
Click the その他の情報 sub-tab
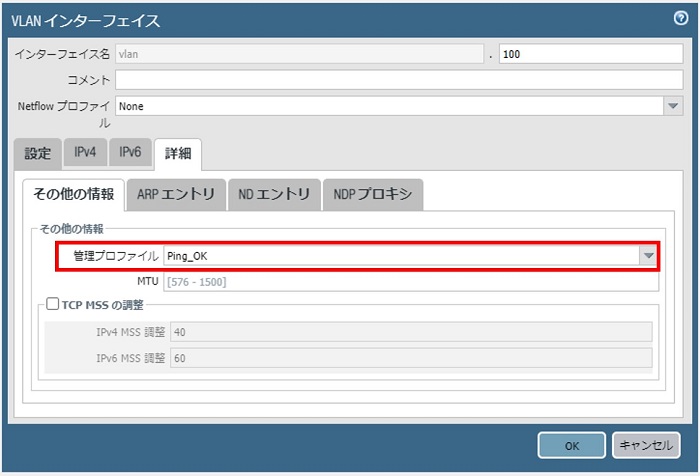[x=73, y=195]
